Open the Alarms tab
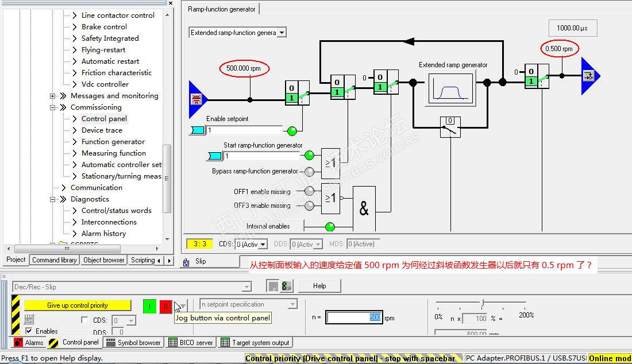The image size is (632, 364). 29,342
